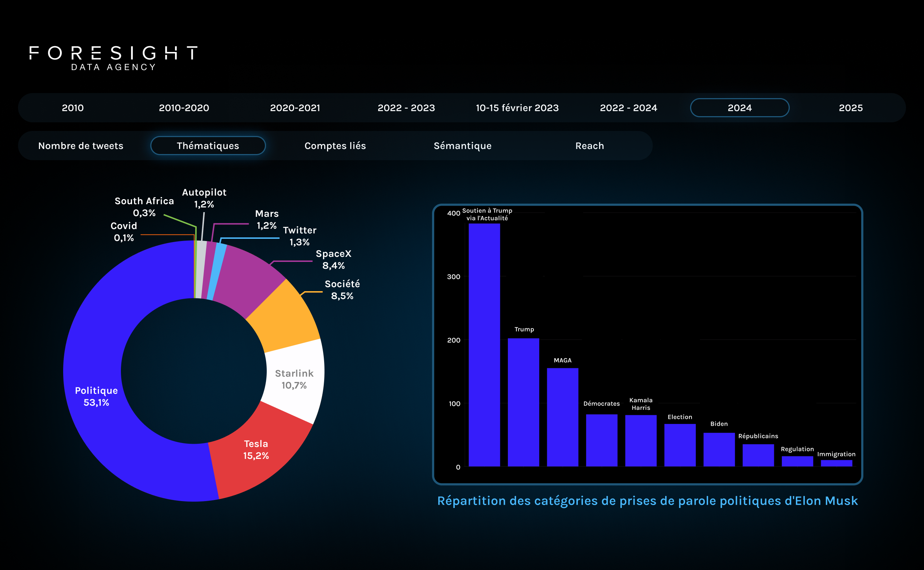Open the Comptes liés view
The width and height of the screenshot is (924, 570).
(335, 145)
